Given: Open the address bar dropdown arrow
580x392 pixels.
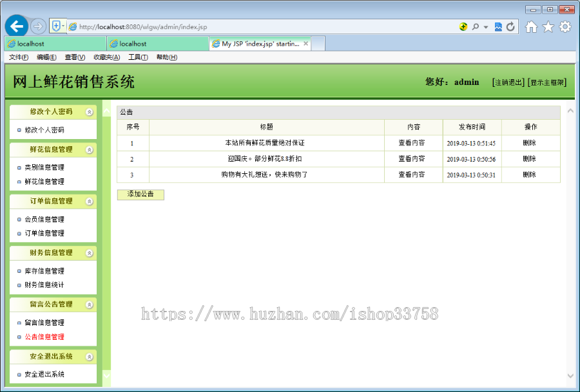Looking at the screenshot, I should click(485, 26).
